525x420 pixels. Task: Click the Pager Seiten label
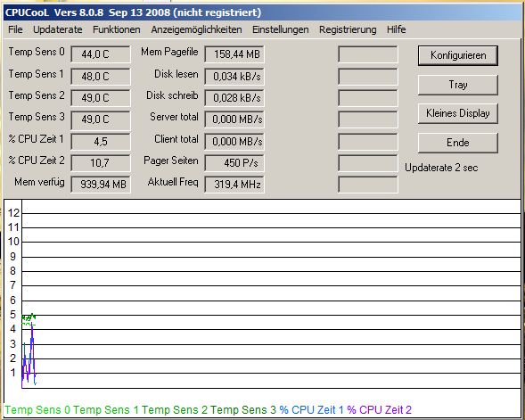(171, 161)
